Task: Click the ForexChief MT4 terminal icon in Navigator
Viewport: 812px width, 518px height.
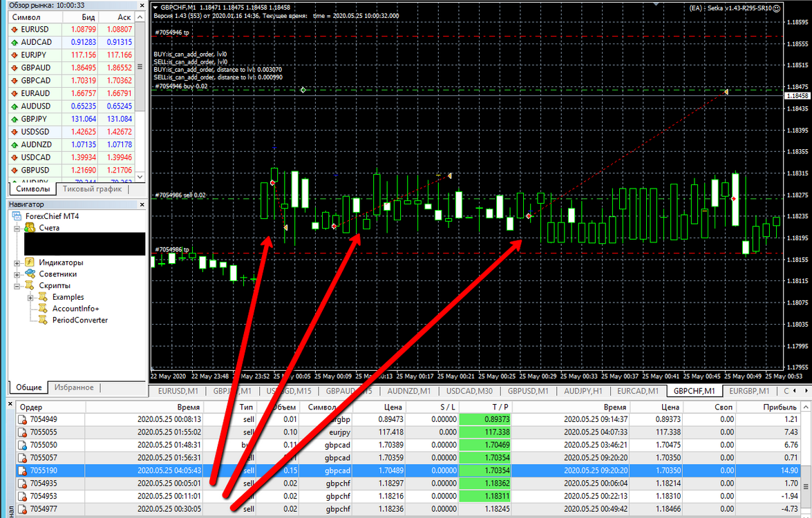Action: tap(17, 216)
